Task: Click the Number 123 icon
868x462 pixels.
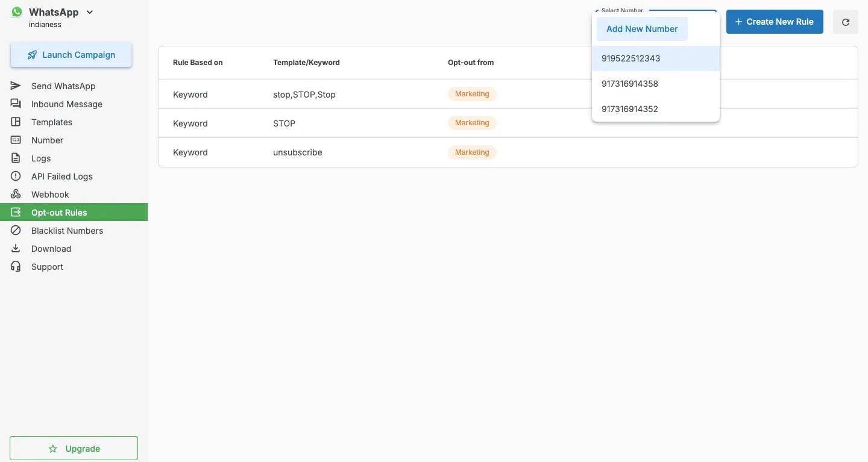Action: [x=16, y=140]
